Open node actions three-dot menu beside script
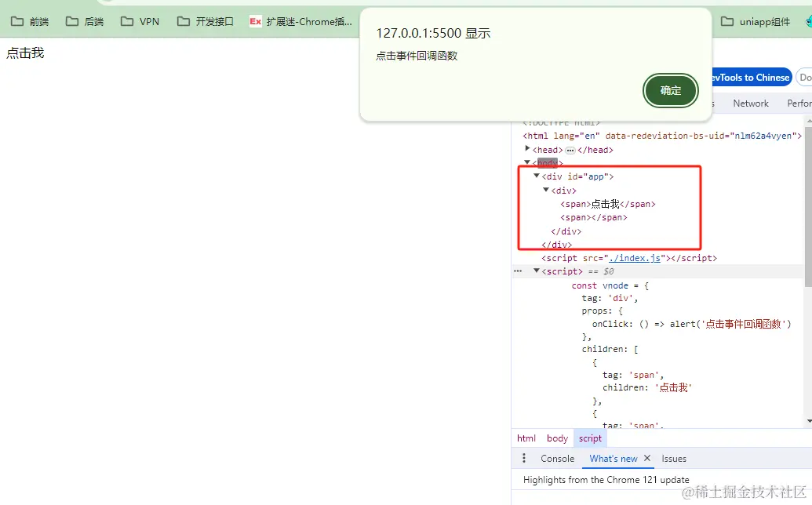 coord(518,271)
